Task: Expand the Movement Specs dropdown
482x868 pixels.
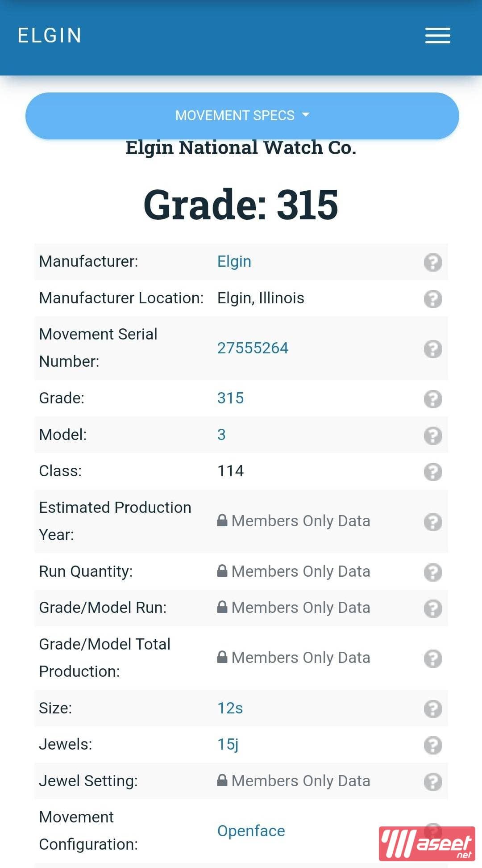Action: point(242,116)
